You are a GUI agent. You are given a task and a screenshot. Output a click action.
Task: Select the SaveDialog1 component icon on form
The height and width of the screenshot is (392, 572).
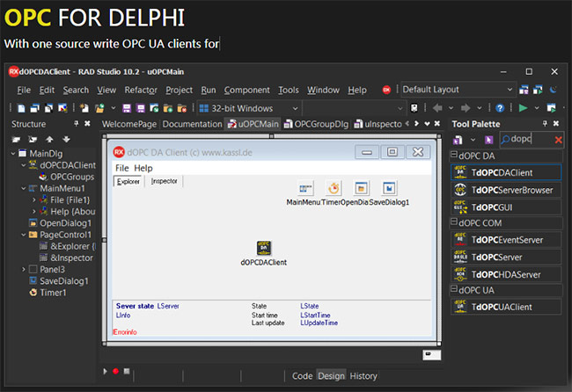[389, 188]
